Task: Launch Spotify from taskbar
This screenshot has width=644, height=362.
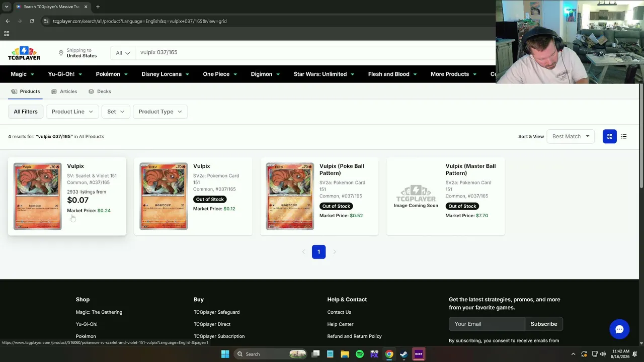Action: pyautogui.click(x=359, y=354)
